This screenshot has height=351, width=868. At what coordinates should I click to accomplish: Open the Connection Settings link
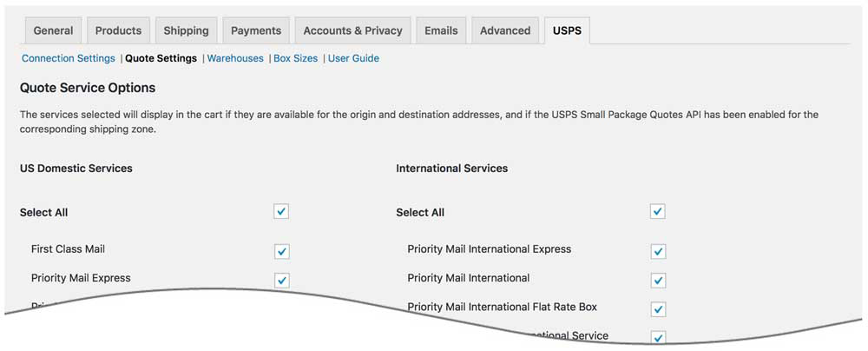click(69, 58)
